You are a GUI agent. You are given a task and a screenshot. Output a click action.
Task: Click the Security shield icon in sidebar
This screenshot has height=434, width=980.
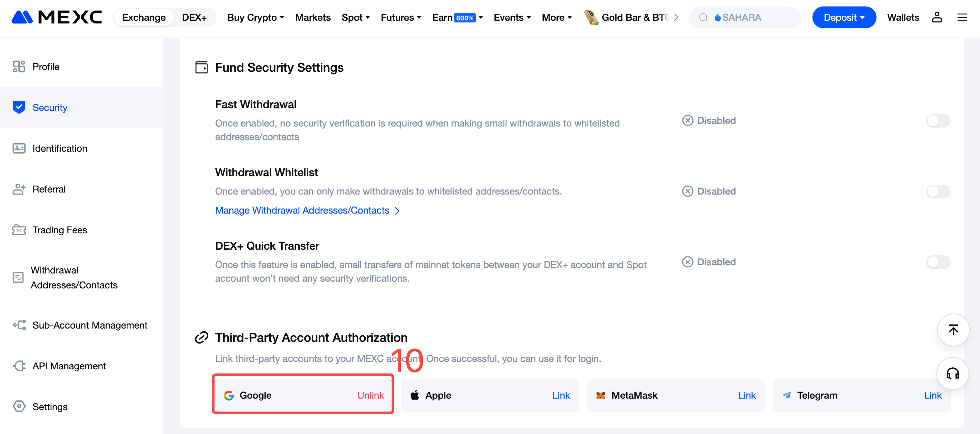point(19,107)
